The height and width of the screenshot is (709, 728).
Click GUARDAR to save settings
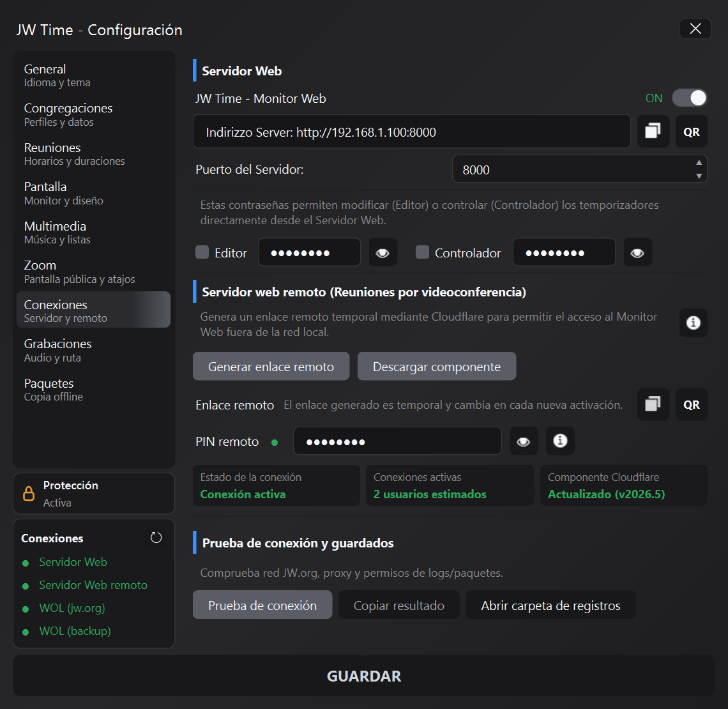tap(364, 676)
